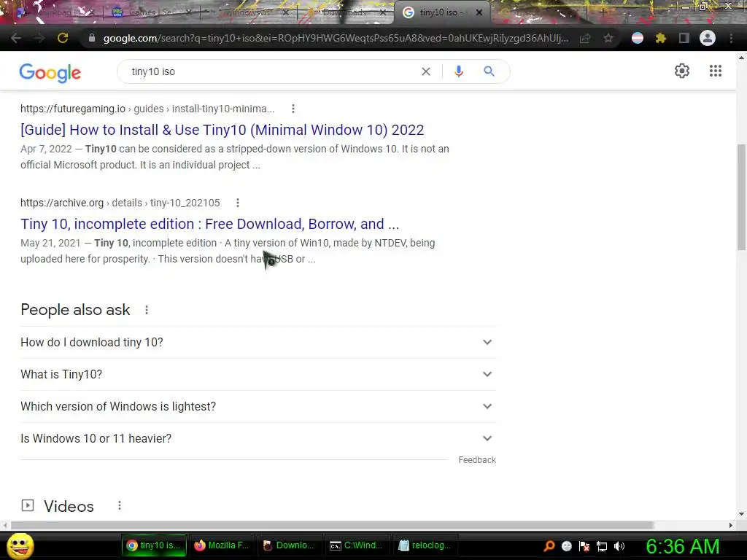Screen dimensions: 747x560
Task: Close the "tiny10 iso" tab
Action: pos(479,12)
